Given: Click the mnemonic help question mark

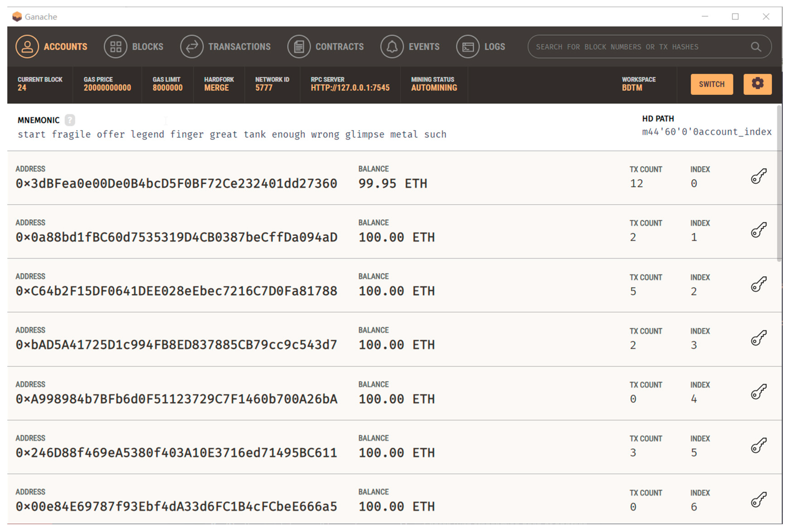Looking at the screenshot, I should tap(70, 120).
